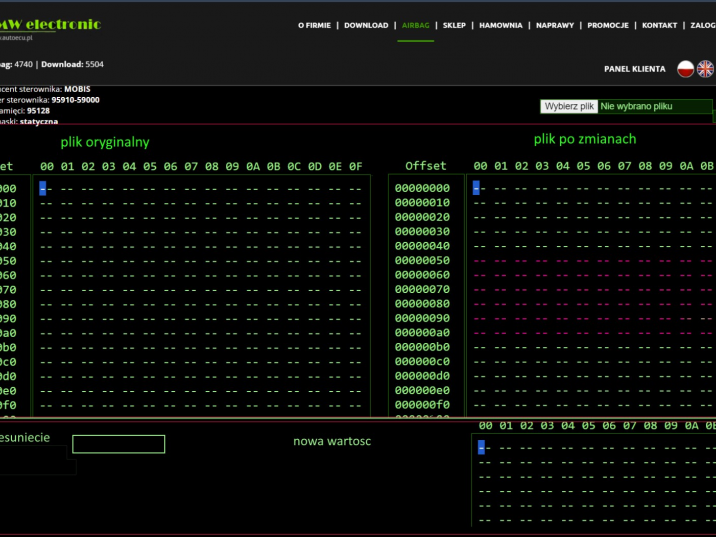The image size is (716, 537).
Task: Open the PANEL KLIENTA link
Action: 635,69
